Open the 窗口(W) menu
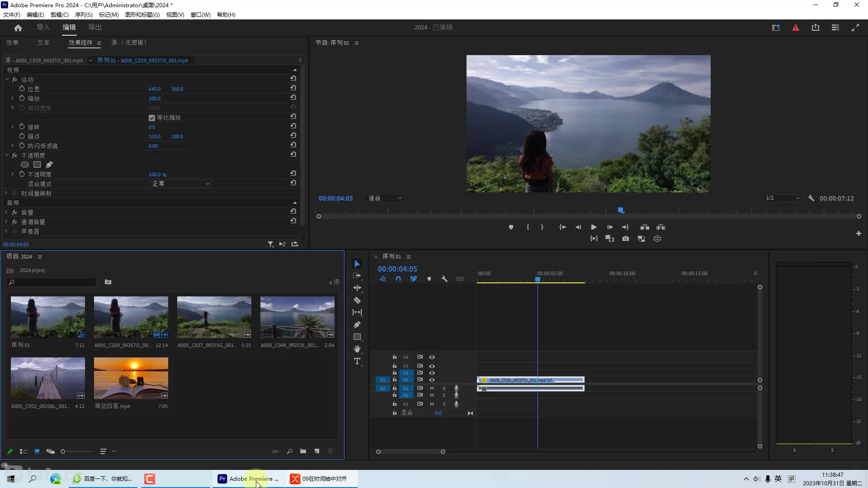Viewport: 868px width, 488px height. coord(200,14)
